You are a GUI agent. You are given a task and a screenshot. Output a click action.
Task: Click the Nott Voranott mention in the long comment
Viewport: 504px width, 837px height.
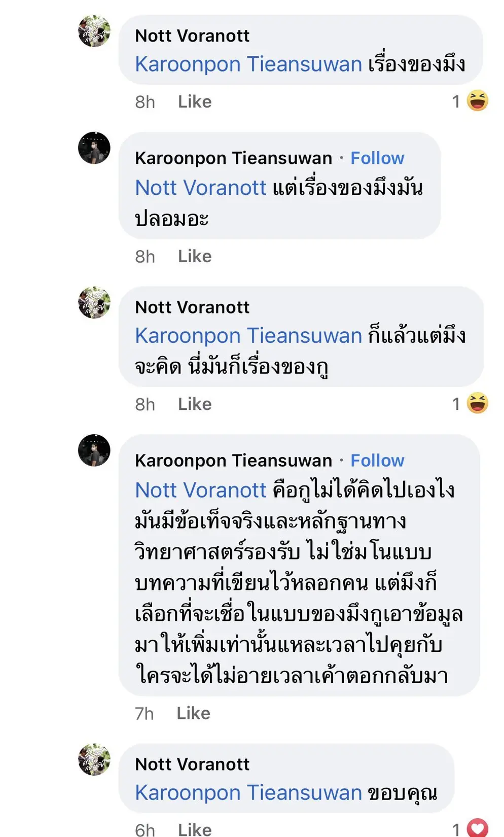(201, 490)
